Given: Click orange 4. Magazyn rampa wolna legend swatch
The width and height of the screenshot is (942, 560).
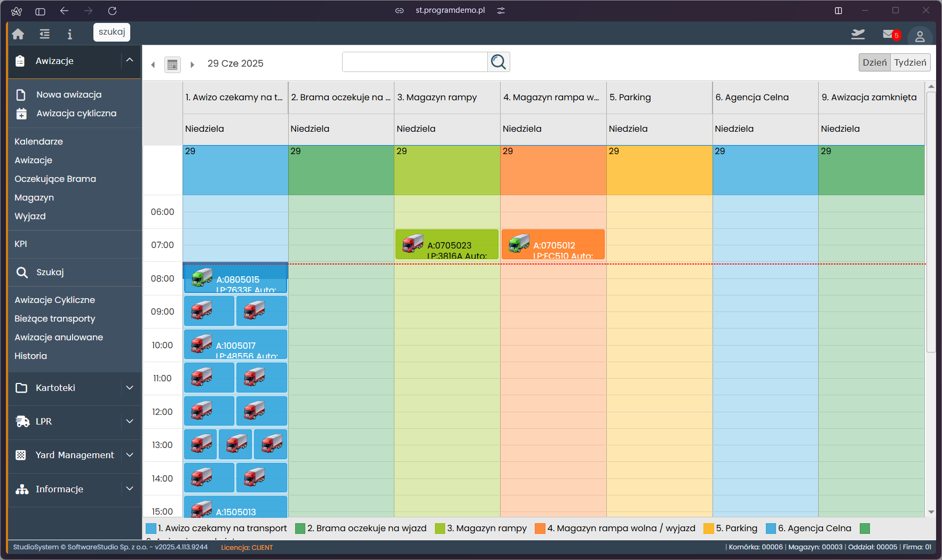Looking at the screenshot, I should point(540,528).
